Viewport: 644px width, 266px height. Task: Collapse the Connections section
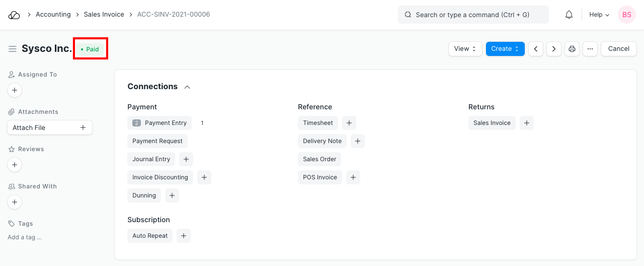(x=187, y=87)
